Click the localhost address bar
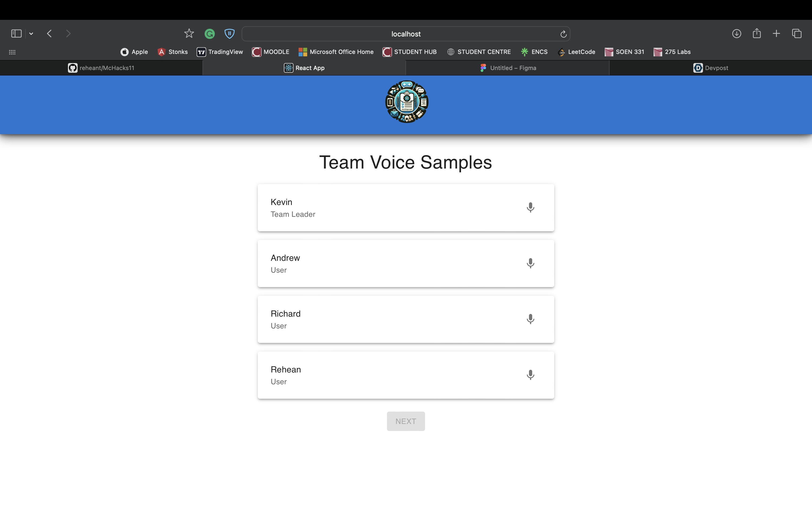The height and width of the screenshot is (527, 812). [x=406, y=34]
